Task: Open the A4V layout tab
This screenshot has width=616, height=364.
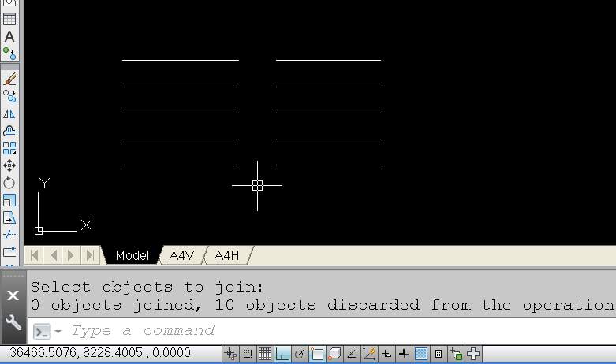Action: 181,256
